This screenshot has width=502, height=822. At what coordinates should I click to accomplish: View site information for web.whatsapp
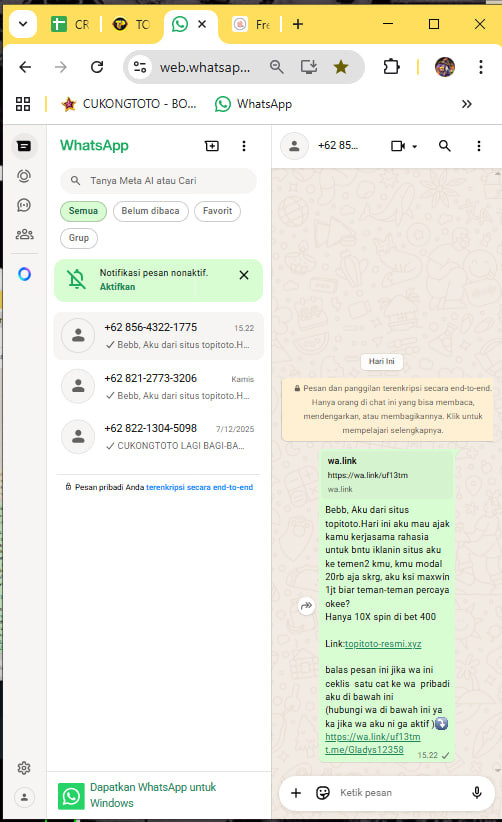[x=140, y=67]
